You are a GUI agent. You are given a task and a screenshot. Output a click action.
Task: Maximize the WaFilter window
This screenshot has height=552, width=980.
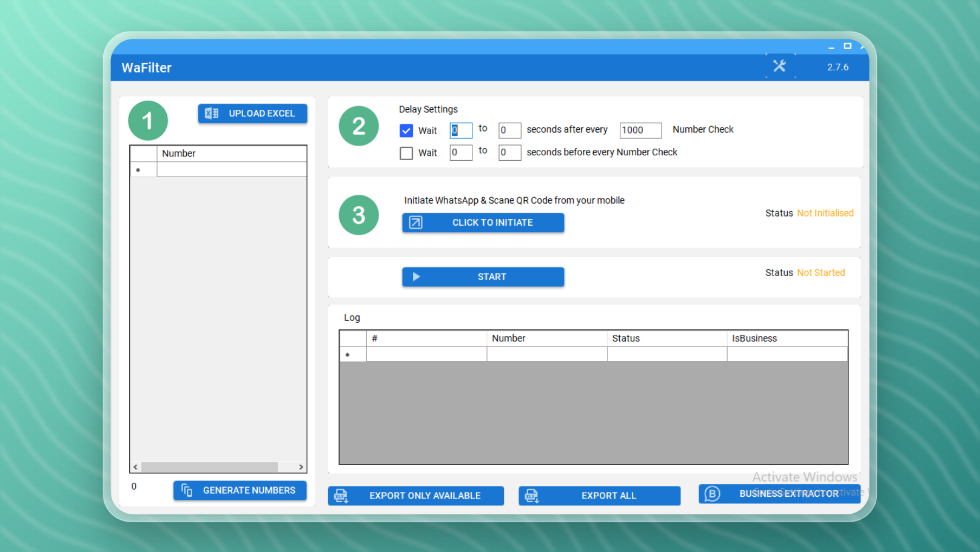tap(847, 46)
